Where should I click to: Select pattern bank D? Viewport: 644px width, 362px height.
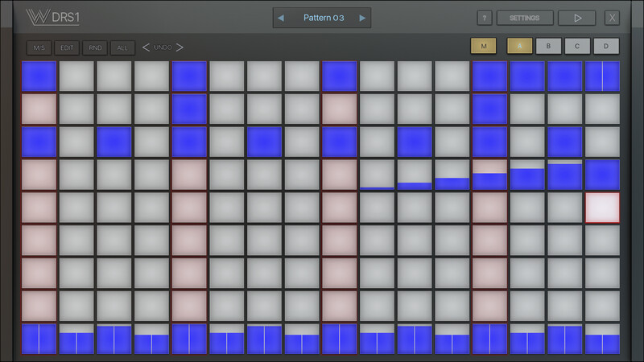coord(606,46)
